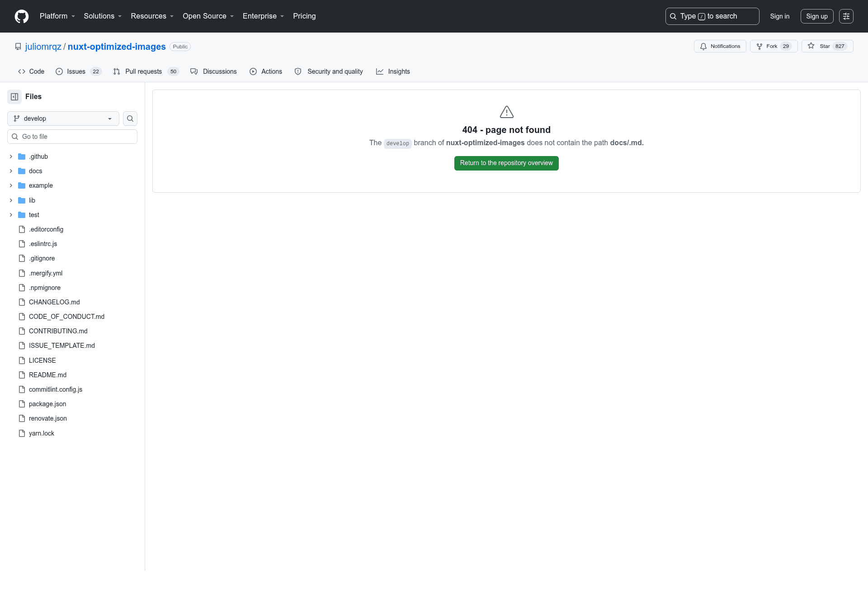Open the example folder icon

(x=22, y=185)
